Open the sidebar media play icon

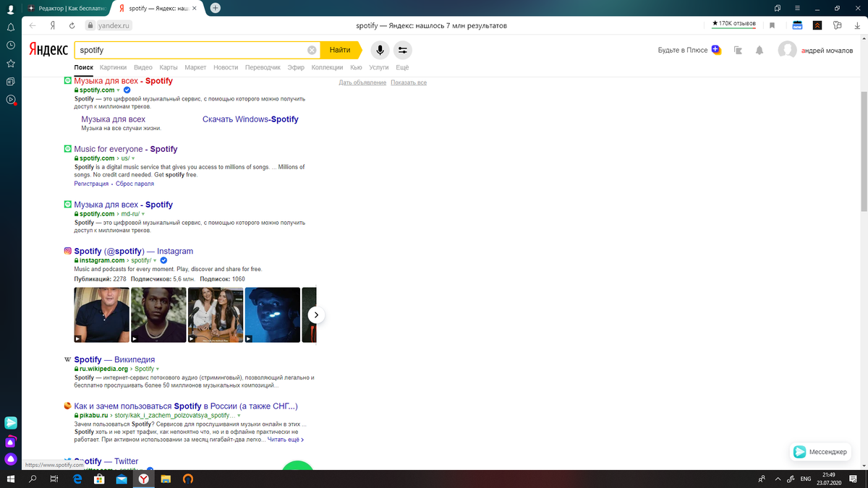(x=11, y=99)
